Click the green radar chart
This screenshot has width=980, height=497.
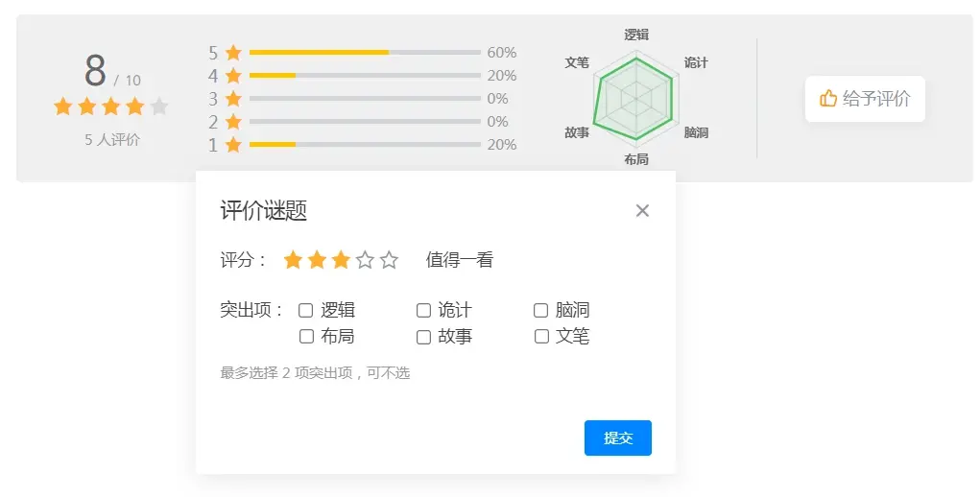[x=635, y=98]
